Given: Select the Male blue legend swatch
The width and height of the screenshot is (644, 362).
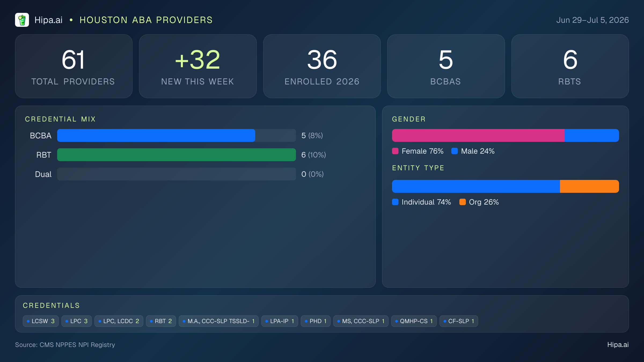Looking at the screenshot, I should click(455, 151).
